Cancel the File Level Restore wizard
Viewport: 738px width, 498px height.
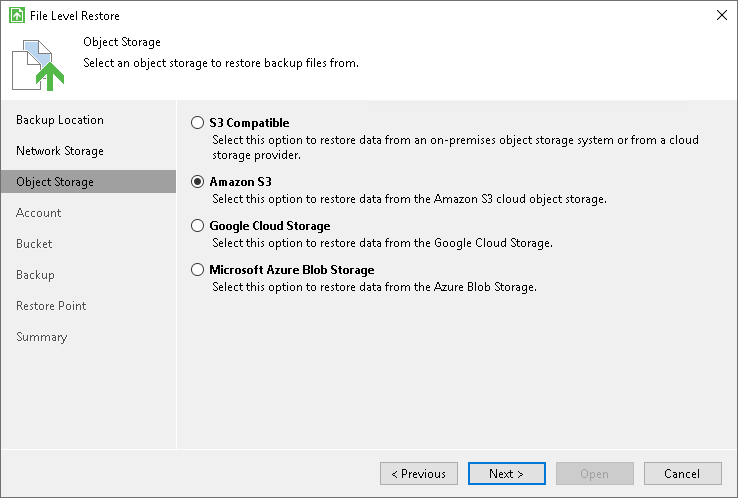click(682, 474)
